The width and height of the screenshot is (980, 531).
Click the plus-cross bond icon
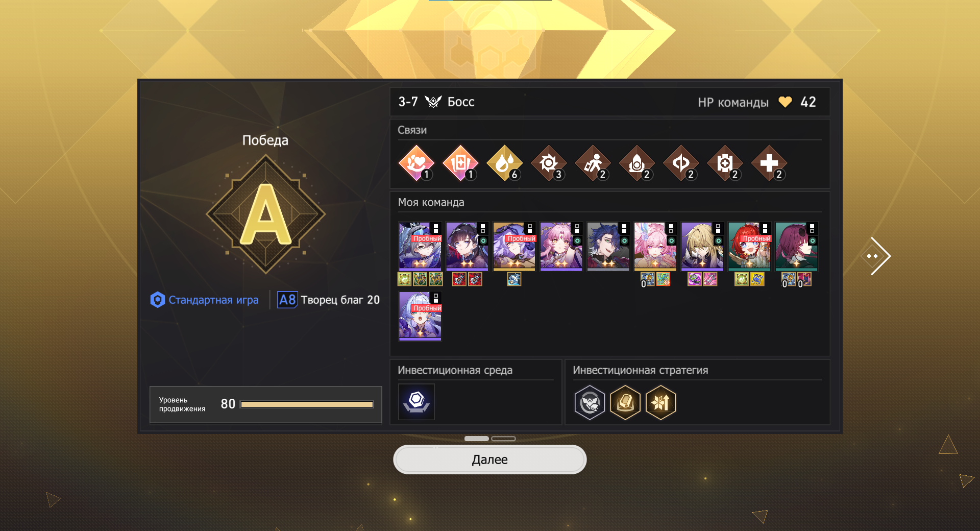(x=769, y=163)
